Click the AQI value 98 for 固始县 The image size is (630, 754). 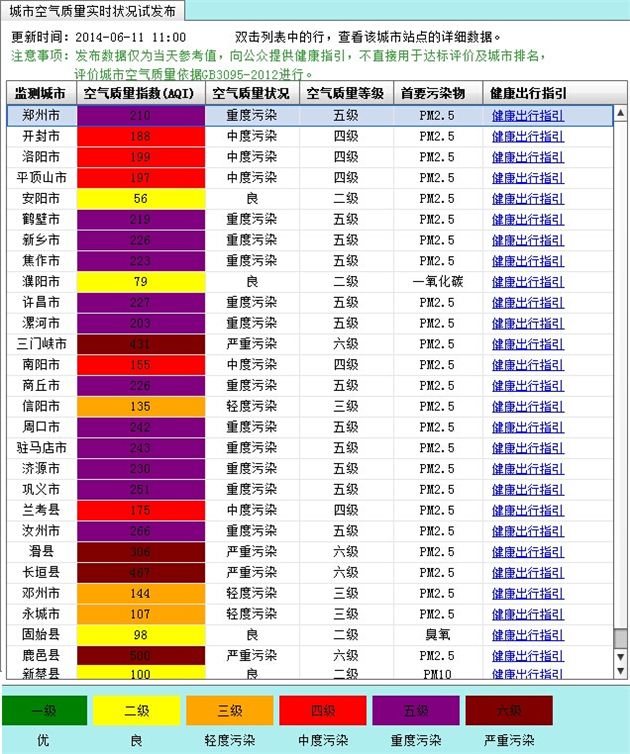coord(141,635)
